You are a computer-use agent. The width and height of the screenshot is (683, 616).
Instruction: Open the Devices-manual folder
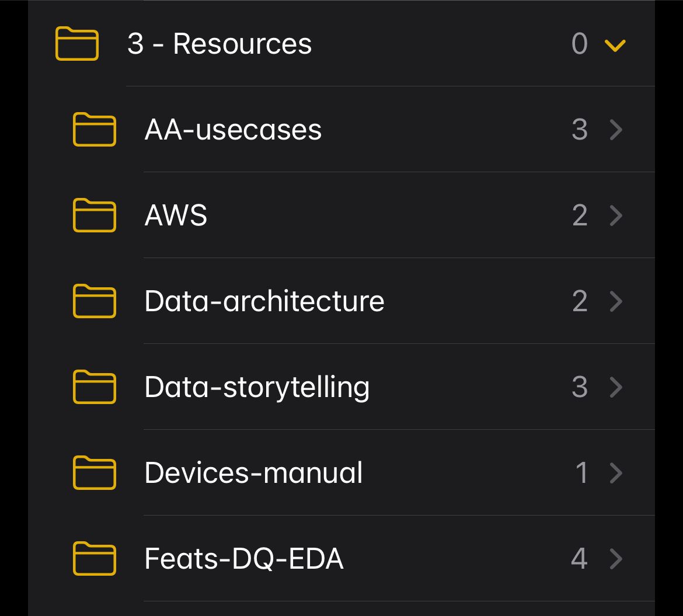coord(255,473)
